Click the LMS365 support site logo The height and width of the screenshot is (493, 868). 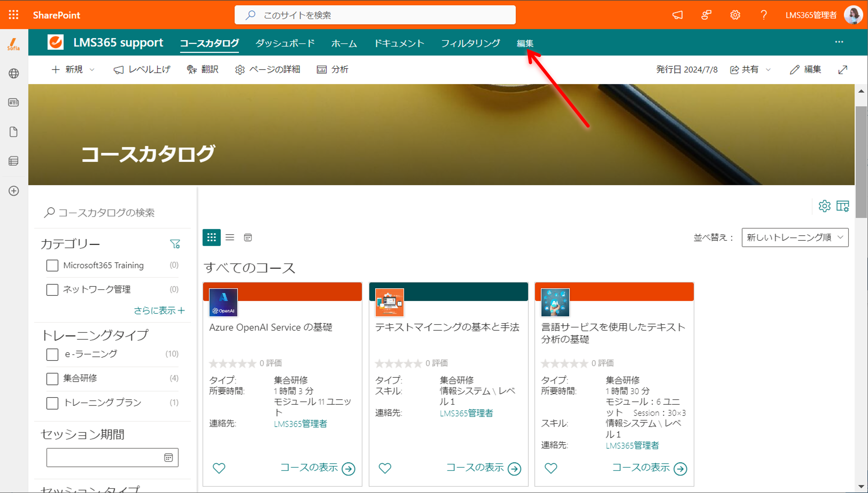tap(56, 42)
